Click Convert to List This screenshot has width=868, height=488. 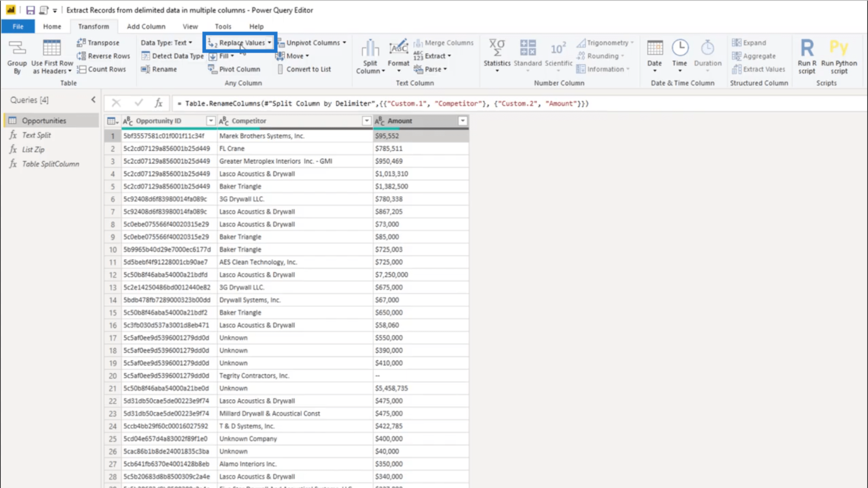click(304, 69)
